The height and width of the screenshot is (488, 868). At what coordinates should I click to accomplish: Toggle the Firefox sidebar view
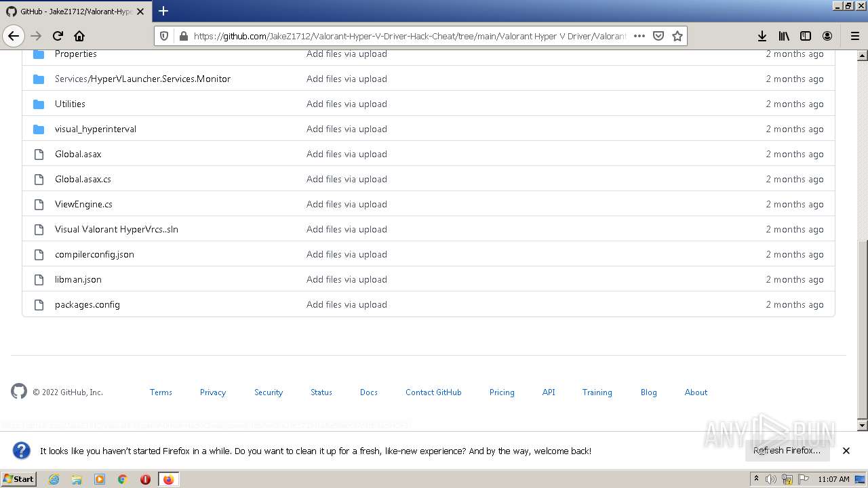(x=806, y=36)
